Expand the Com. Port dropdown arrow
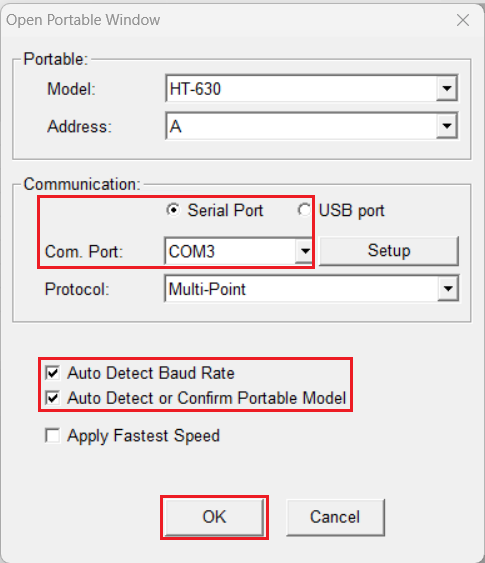Viewport: 485px width, 563px height. point(305,251)
